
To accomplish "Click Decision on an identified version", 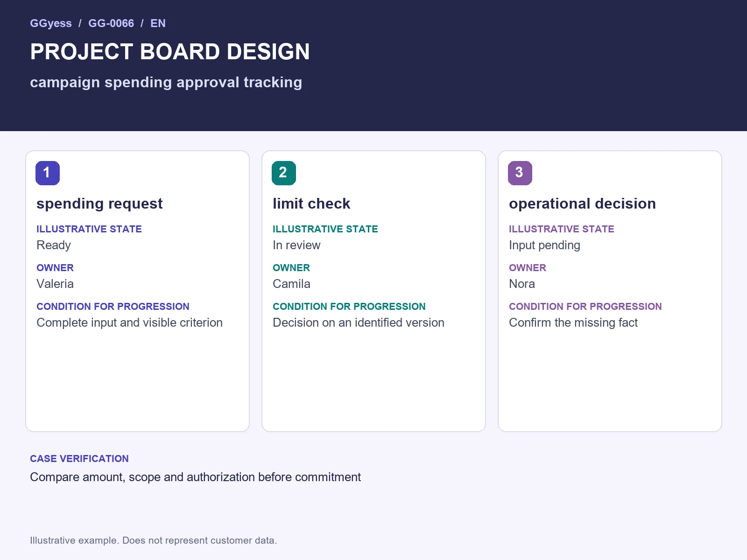I will (359, 322).
